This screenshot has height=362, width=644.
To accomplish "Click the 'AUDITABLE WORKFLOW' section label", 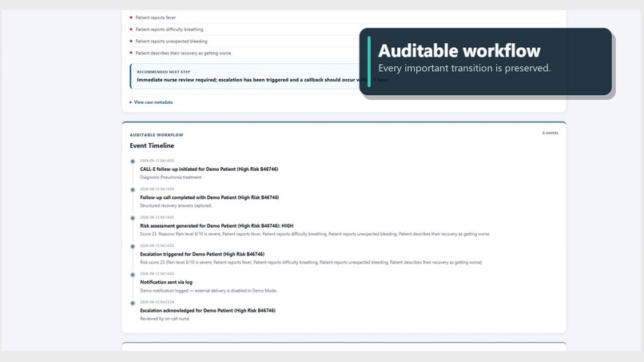I will point(157,135).
